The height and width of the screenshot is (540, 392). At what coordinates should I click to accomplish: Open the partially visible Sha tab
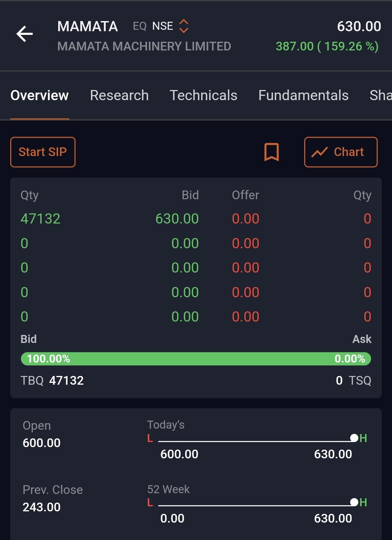380,95
